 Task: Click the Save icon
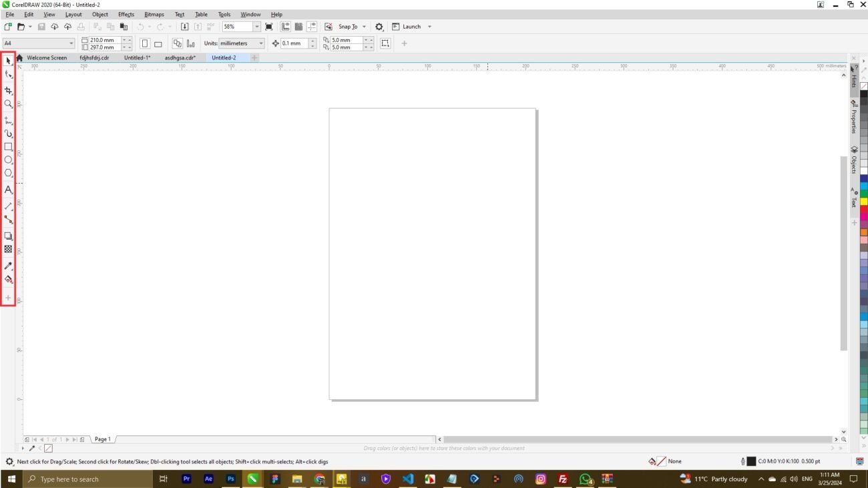coord(41,27)
